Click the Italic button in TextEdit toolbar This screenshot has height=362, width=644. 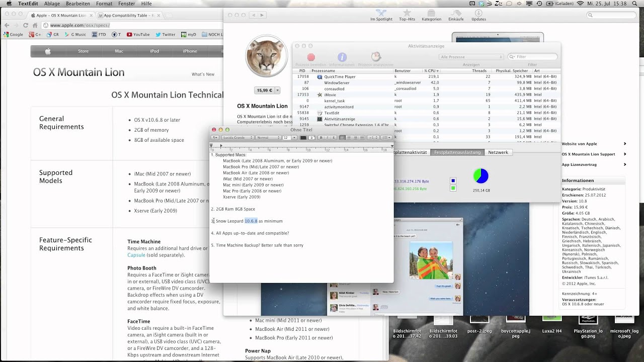pos(327,138)
